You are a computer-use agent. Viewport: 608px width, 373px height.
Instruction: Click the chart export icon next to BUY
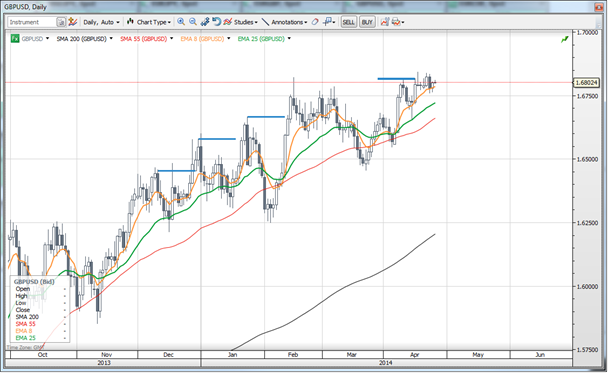384,22
